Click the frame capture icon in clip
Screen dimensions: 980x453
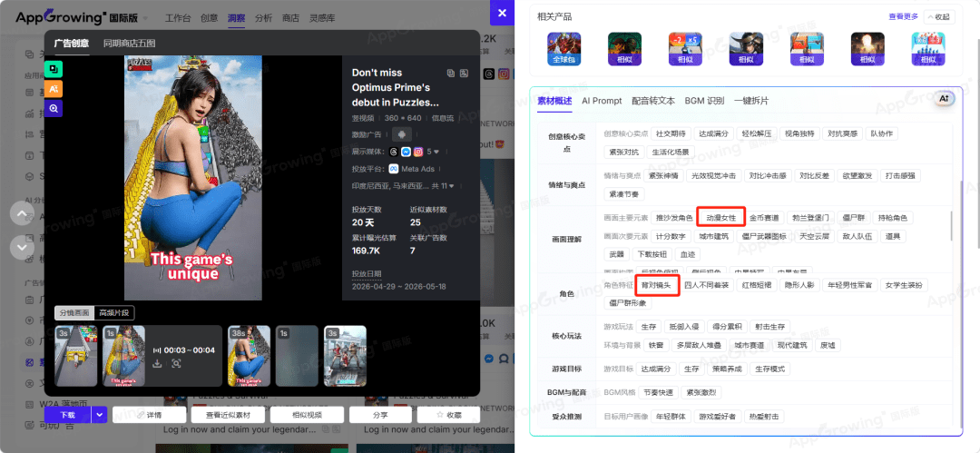click(x=176, y=363)
